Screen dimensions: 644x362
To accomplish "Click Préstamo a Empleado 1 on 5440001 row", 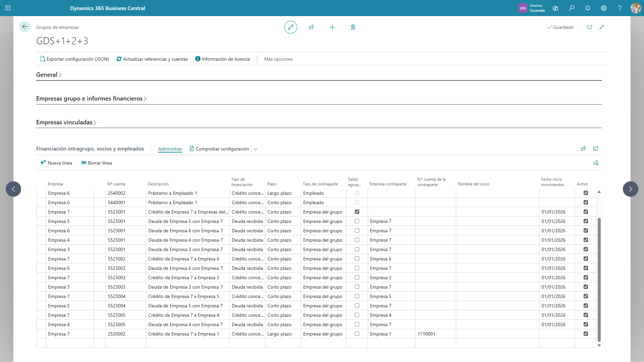I will click(173, 202).
